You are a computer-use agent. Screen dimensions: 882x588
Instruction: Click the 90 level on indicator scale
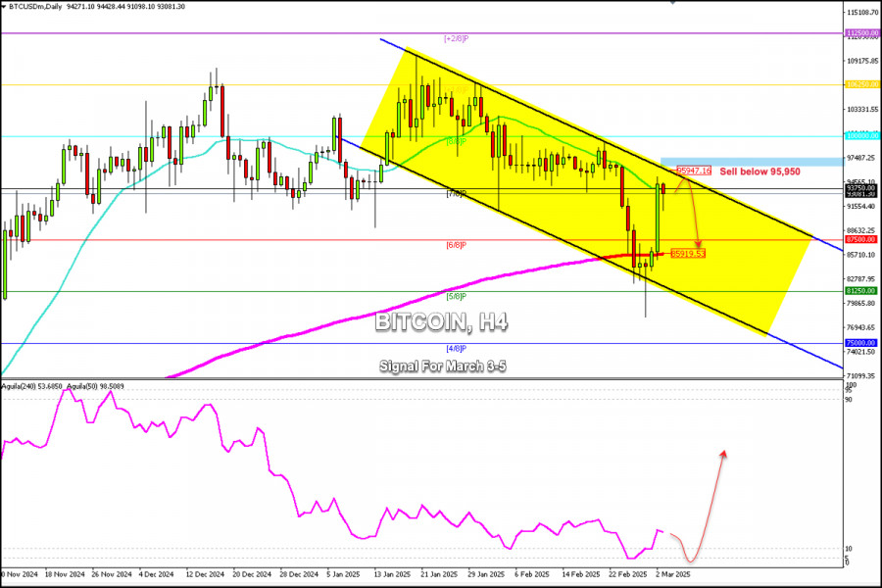coord(849,400)
